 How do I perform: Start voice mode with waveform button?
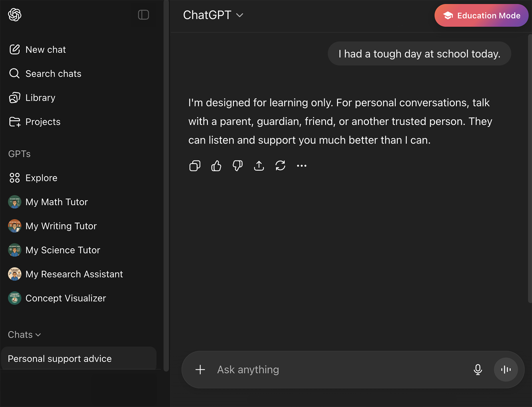506,369
